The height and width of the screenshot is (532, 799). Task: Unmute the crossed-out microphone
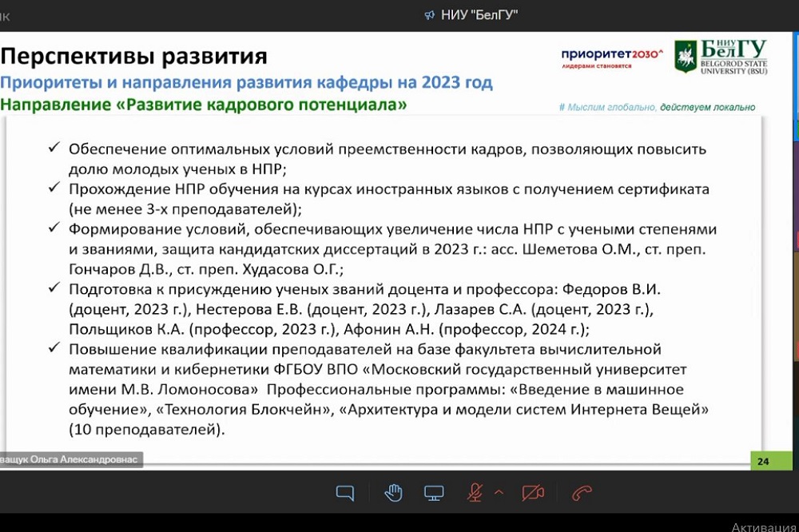[475, 493]
